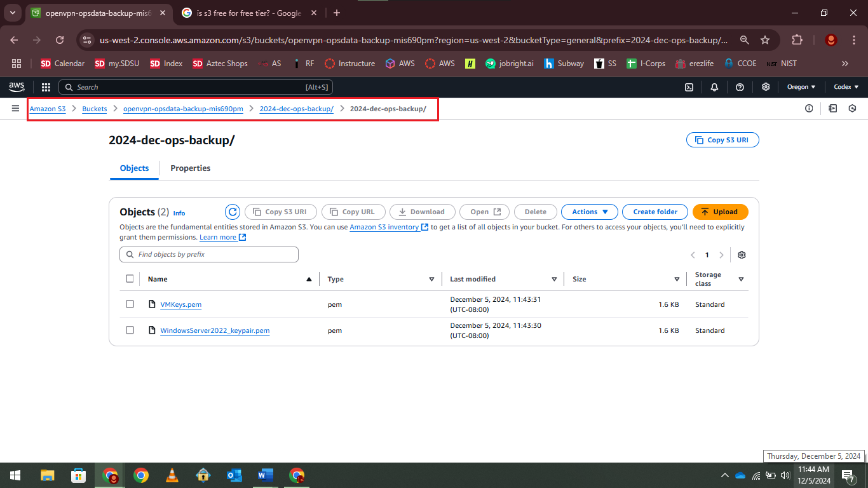This screenshot has width=868, height=488.
Task: Go to Amazon S3 breadcrumb link
Action: [48, 109]
